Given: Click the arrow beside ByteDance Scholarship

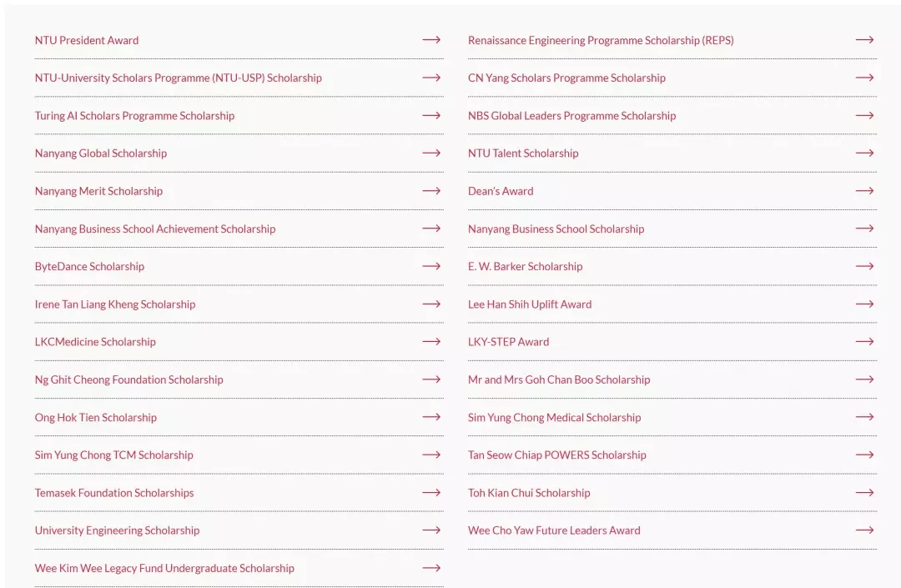Looking at the screenshot, I should click(431, 266).
